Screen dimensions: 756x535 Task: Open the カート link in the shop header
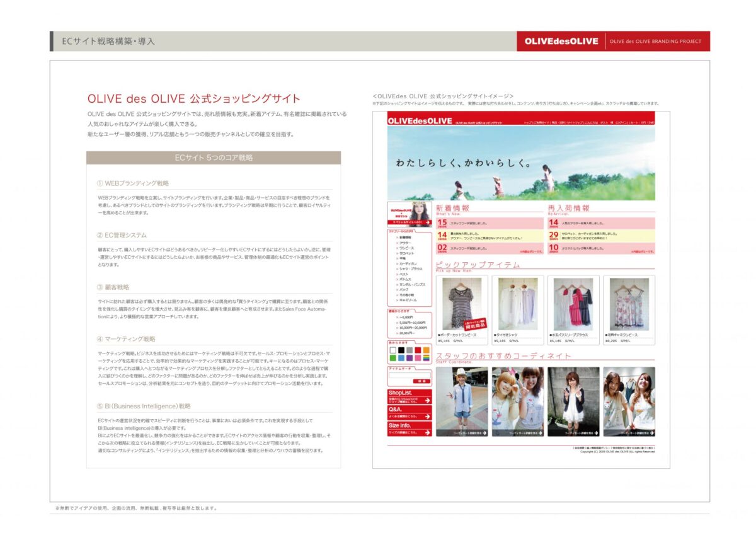634,122
